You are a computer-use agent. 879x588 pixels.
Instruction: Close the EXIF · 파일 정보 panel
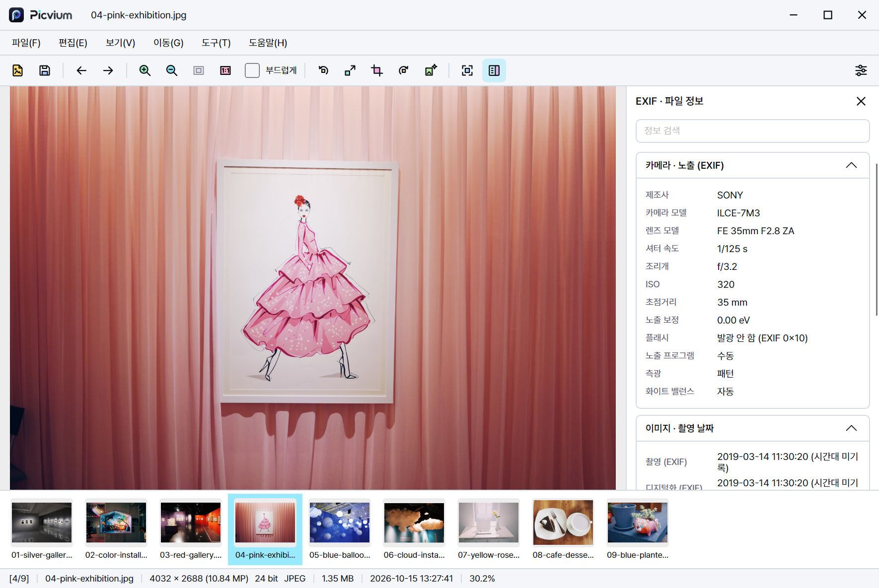coord(861,101)
